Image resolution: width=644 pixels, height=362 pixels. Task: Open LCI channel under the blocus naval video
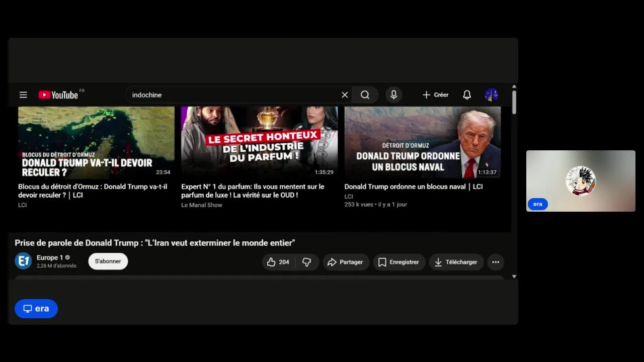pos(349,197)
